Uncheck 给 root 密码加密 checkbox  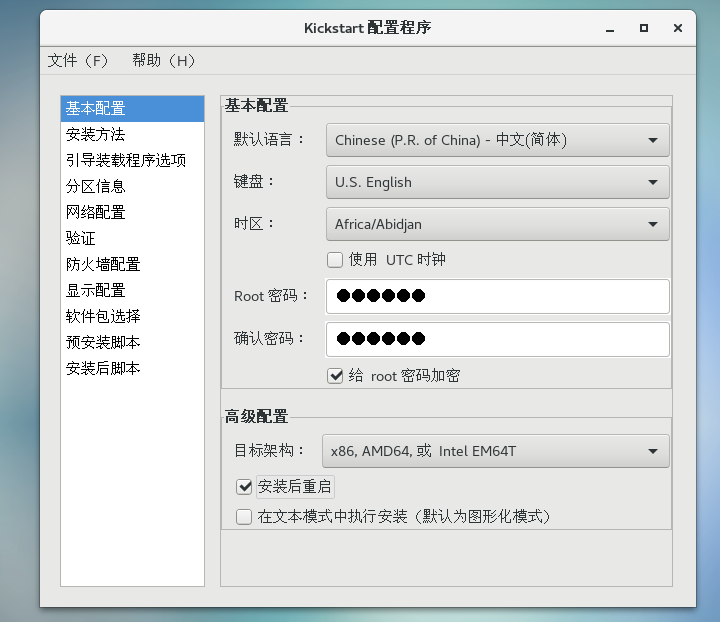335,376
